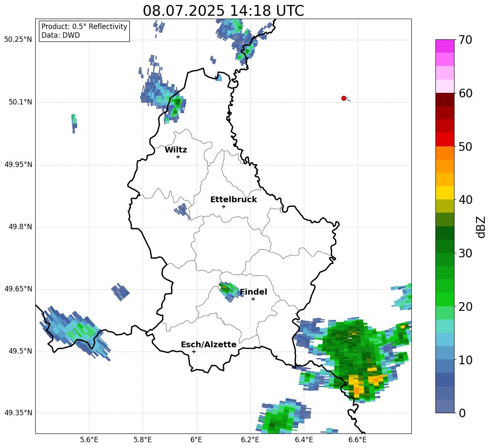
Task: Click the 49.5°N latitude label
Action: pos(20,351)
